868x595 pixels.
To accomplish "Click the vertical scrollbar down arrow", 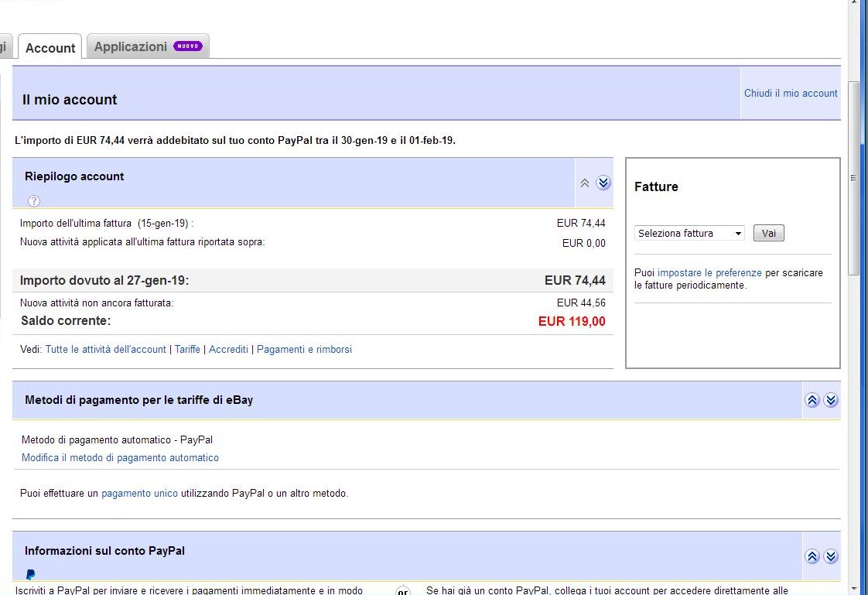I will [x=854, y=588].
